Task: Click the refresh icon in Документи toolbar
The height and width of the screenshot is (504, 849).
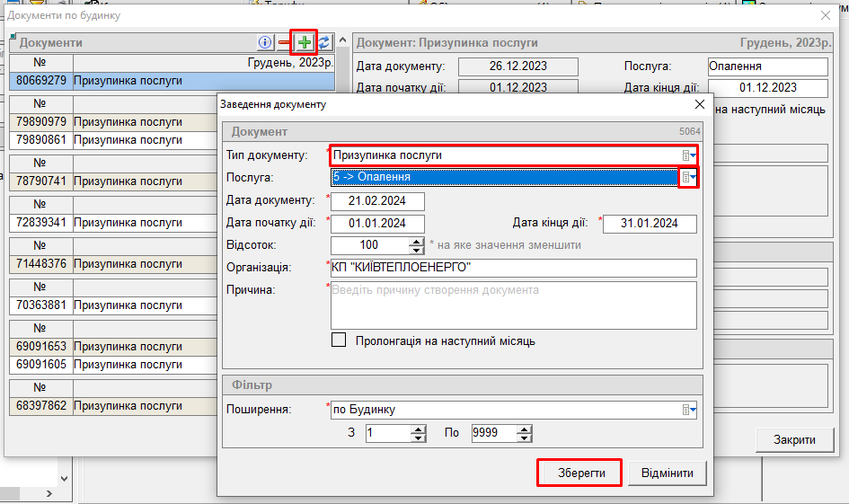Action: [x=324, y=42]
